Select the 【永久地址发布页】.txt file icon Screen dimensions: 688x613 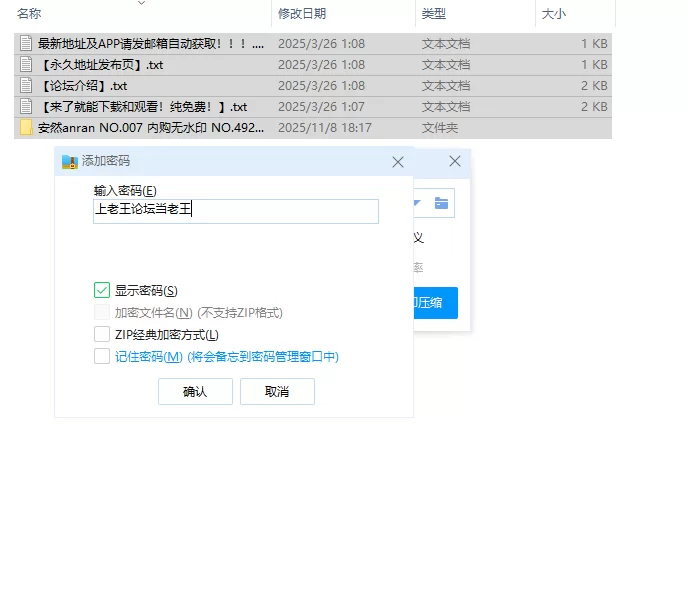click(x=26, y=65)
